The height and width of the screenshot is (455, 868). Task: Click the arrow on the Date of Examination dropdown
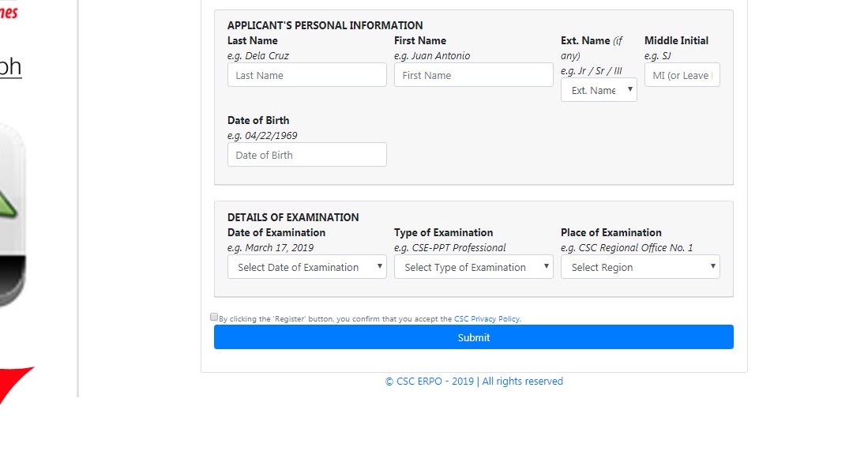380,266
